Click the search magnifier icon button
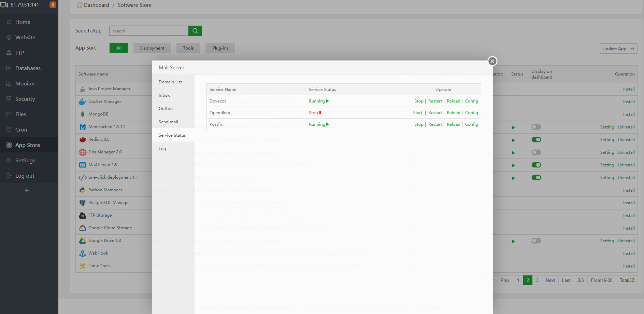The height and width of the screenshot is (314, 644). [195, 31]
